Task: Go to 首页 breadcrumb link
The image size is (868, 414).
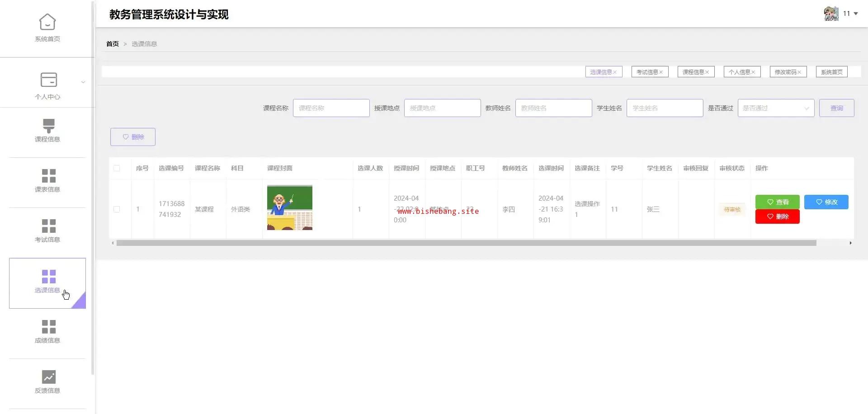Action: (x=113, y=44)
